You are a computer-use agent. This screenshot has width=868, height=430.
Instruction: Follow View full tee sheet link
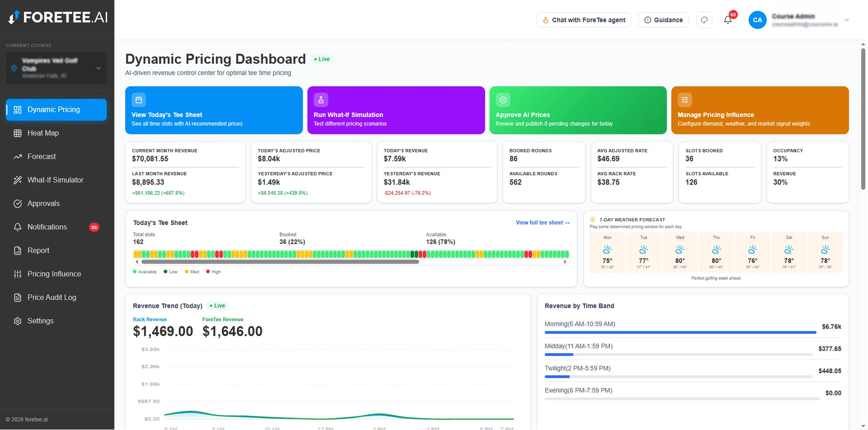[x=542, y=223]
